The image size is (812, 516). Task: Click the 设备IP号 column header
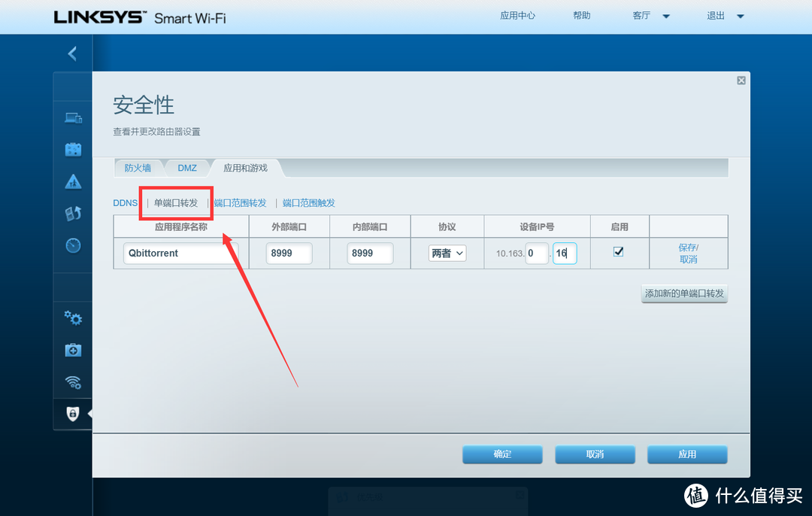[537, 227]
